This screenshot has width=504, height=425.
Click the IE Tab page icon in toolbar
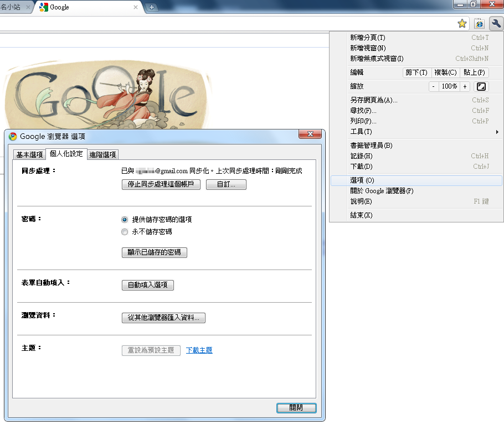(479, 23)
